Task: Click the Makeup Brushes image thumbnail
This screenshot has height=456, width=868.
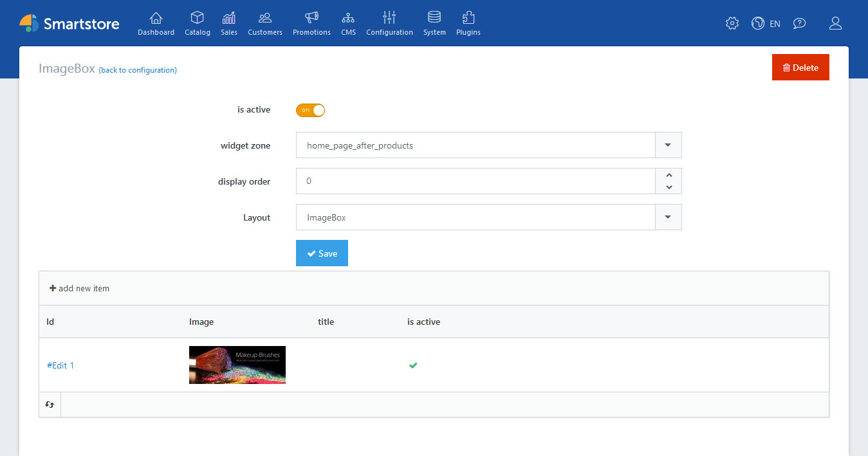Action: pos(237,365)
